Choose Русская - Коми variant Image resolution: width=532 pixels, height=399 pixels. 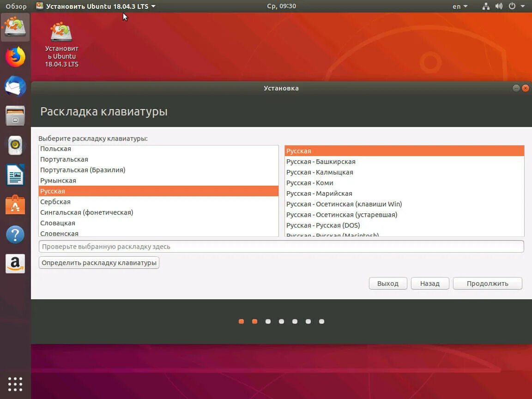tap(405, 183)
